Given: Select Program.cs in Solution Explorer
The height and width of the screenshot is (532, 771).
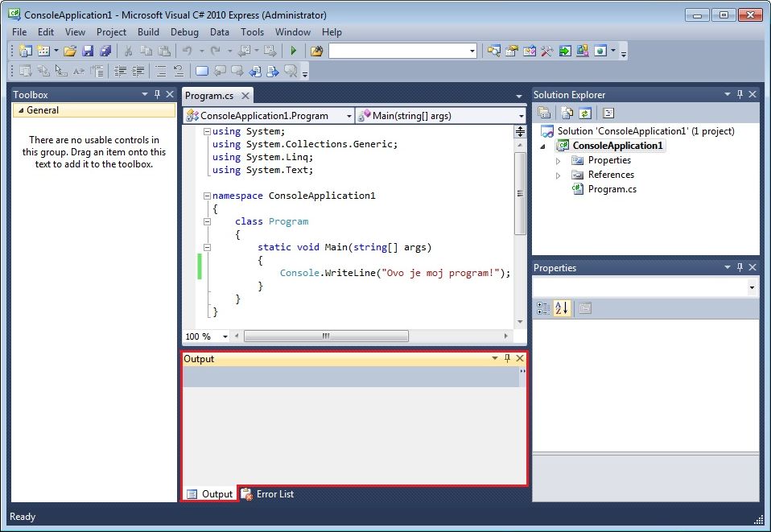Looking at the screenshot, I should [612, 189].
